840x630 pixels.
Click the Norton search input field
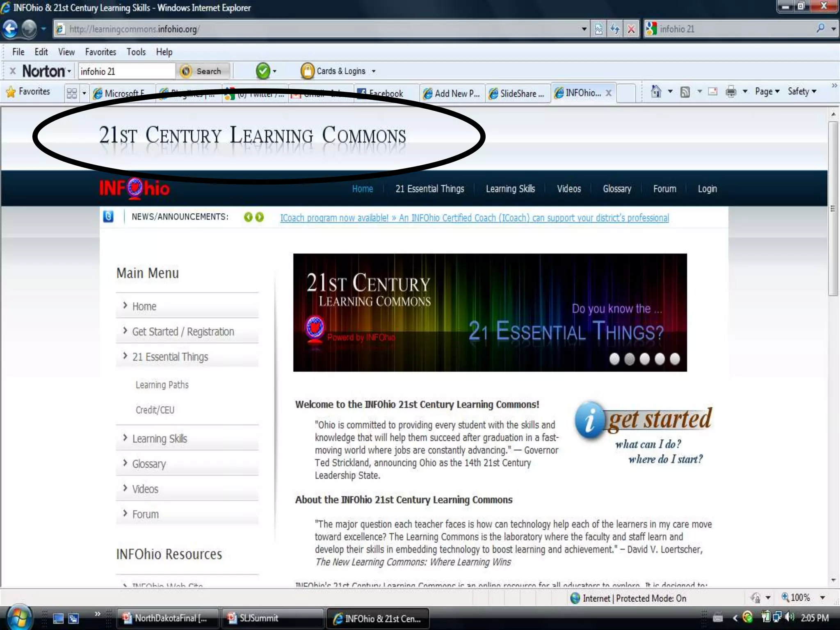(x=126, y=71)
